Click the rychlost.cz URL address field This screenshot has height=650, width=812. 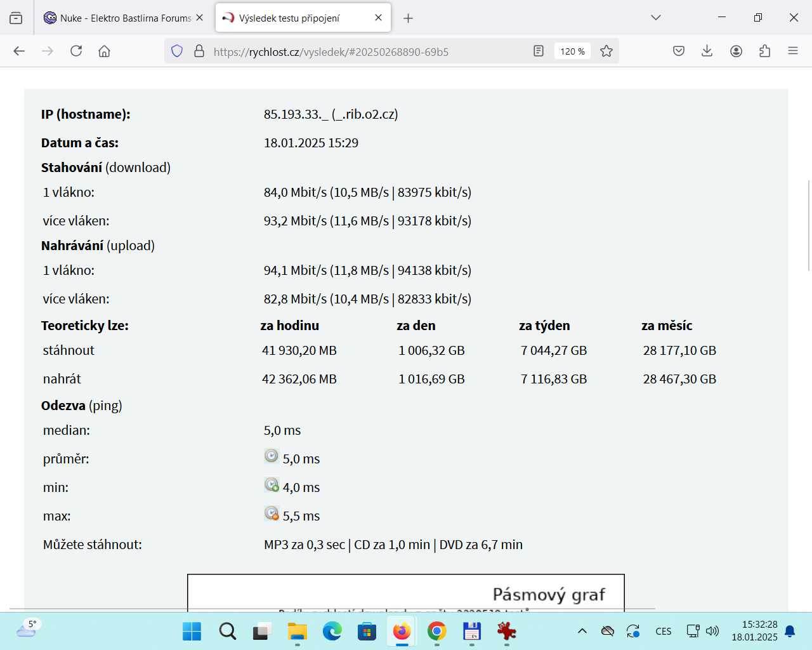tap(355, 52)
